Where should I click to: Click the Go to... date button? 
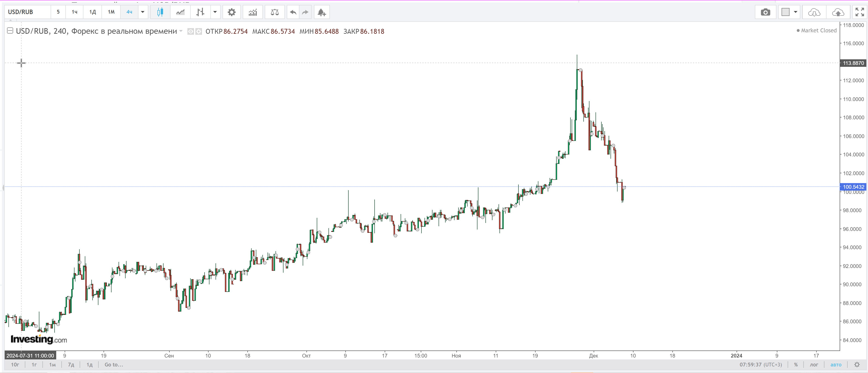click(114, 365)
